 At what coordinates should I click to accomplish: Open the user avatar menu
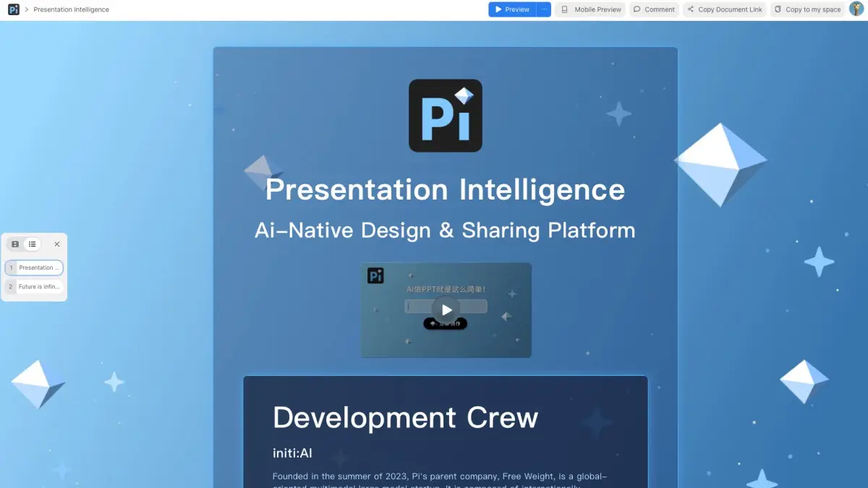[856, 9]
